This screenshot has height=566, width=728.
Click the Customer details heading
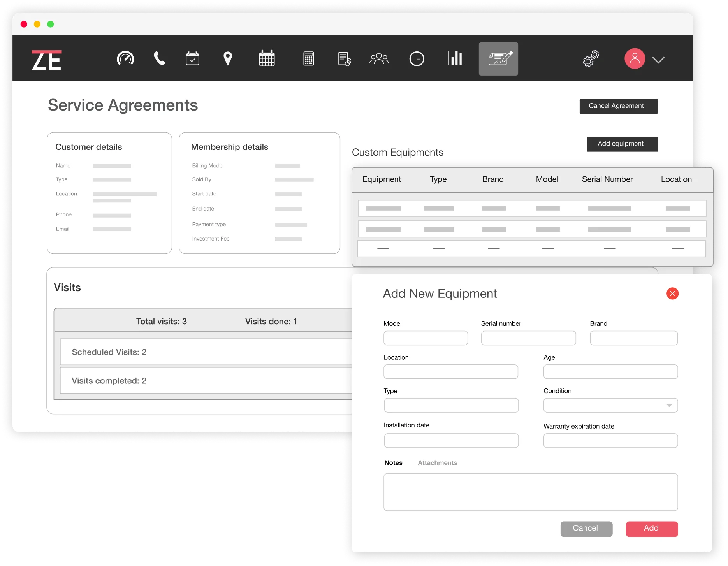click(x=88, y=147)
